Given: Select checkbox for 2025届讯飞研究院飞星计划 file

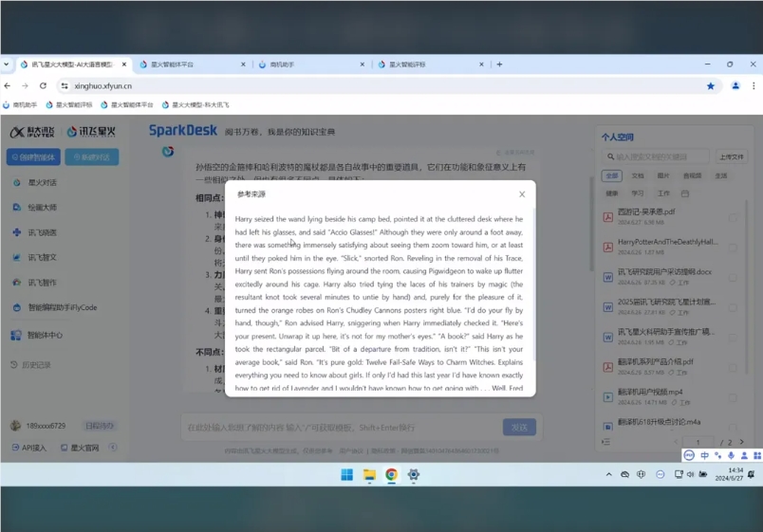Looking at the screenshot, I should tap(733, 308).
